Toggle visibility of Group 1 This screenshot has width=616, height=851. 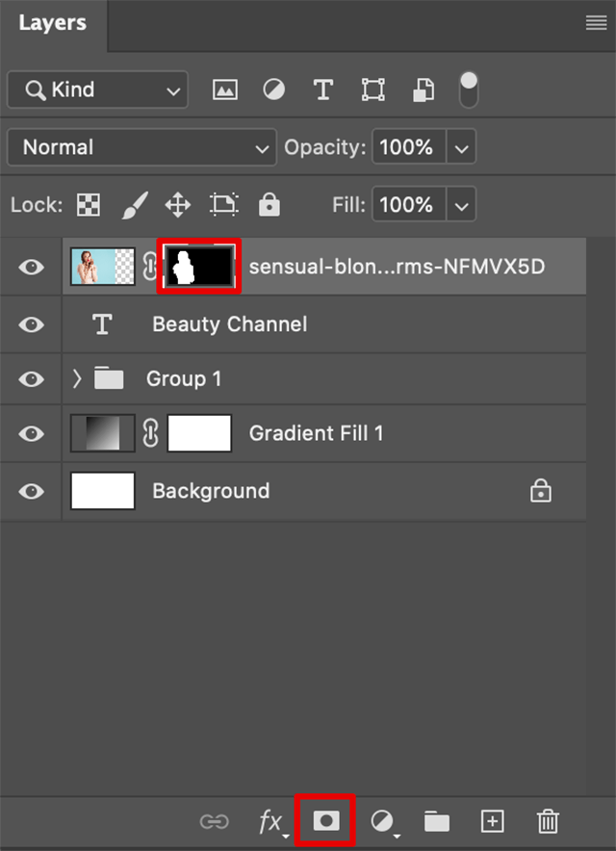[x=32, y=379]
